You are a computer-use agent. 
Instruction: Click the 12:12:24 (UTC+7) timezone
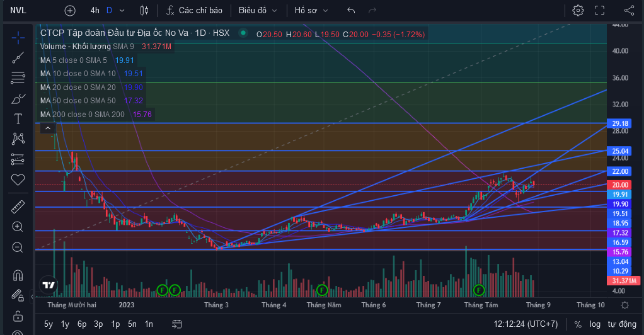[526, 324]
